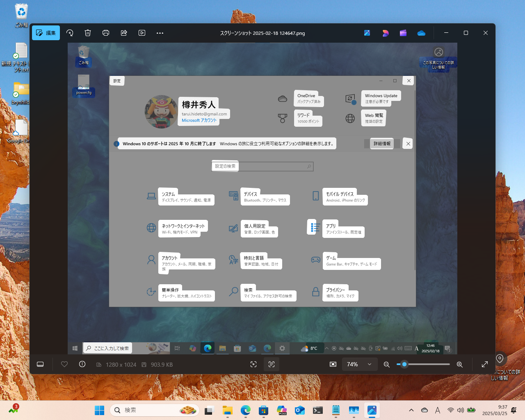Zoom in with the plus magnifier icon
Image resolution: width=525 pixels, height=420 pixels.
[x=460, y=364]
